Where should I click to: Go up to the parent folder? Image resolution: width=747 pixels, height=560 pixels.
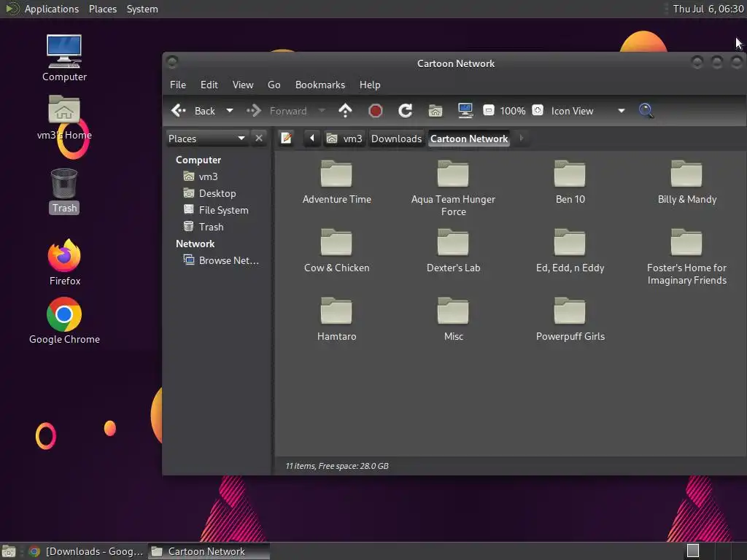(345, 111)
